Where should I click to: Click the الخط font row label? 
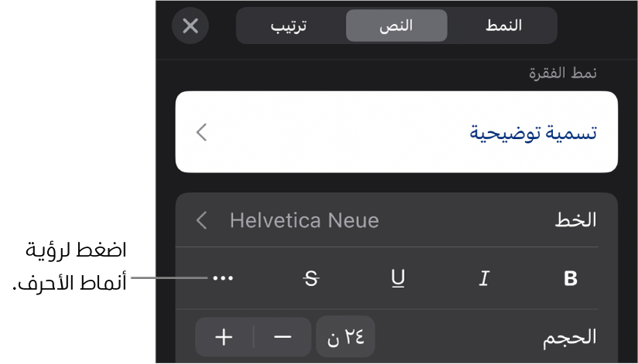click(x=575, y=220)
